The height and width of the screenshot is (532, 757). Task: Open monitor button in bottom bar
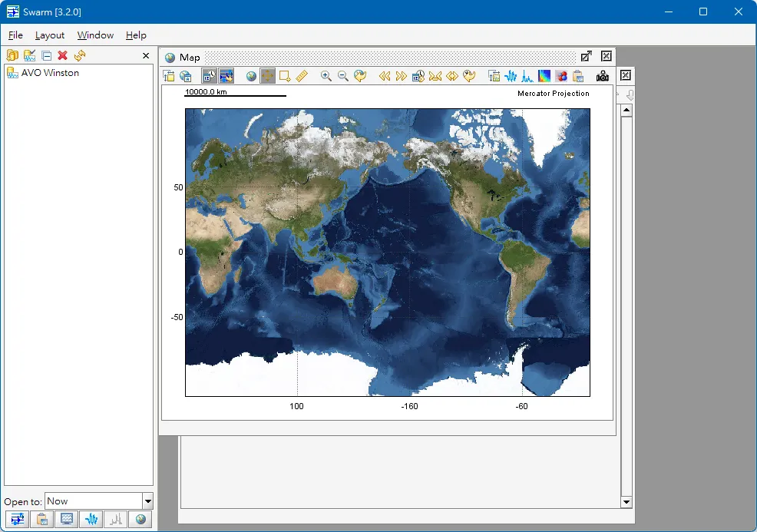pos(67,520)
